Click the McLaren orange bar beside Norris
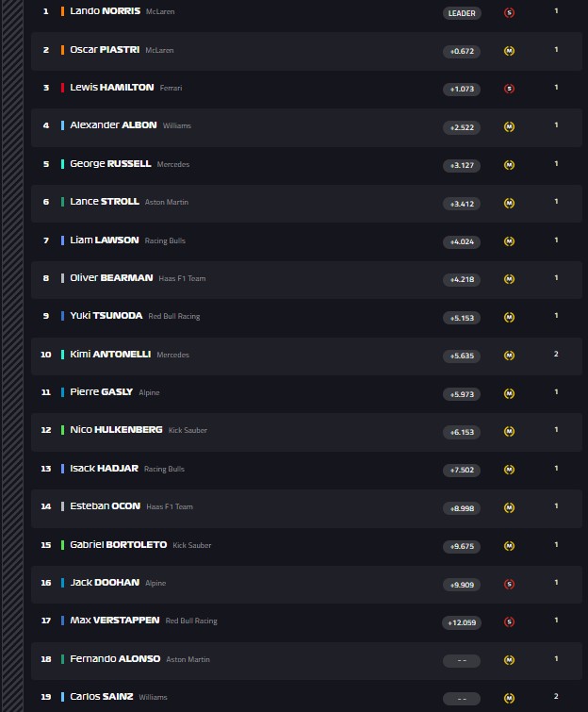 (x=62, y=11)
